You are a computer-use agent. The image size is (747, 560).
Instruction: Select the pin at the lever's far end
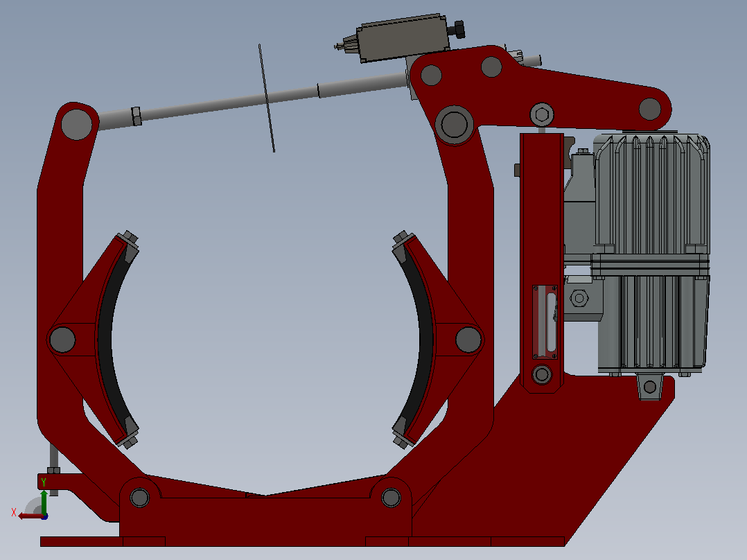[650, 109]
